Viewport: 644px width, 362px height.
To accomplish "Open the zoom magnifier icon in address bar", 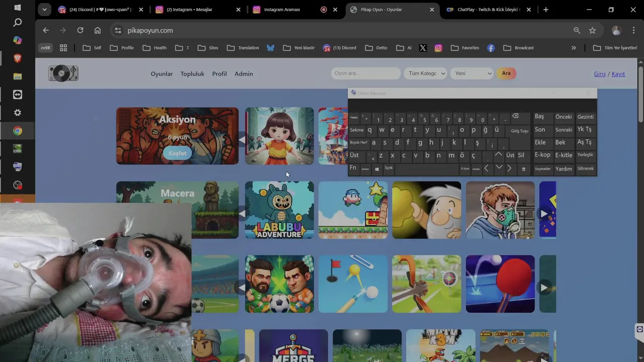I will pyautogui.click(x=577, y=30).
